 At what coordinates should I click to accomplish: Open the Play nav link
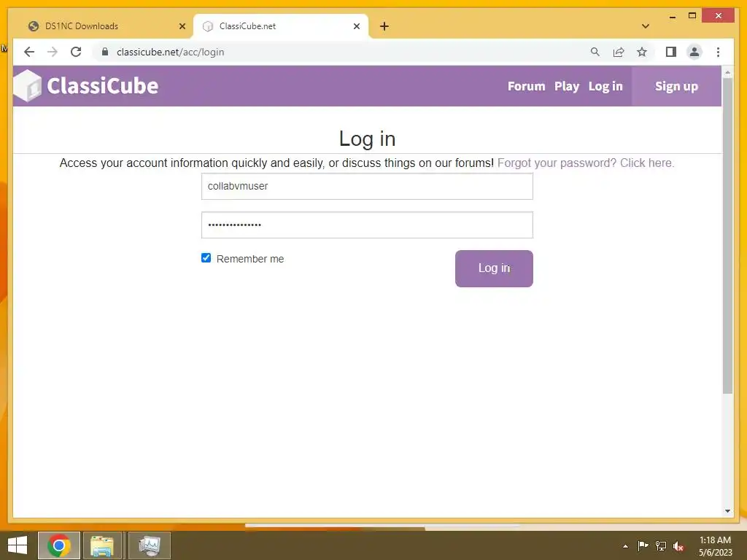[567, 86]
